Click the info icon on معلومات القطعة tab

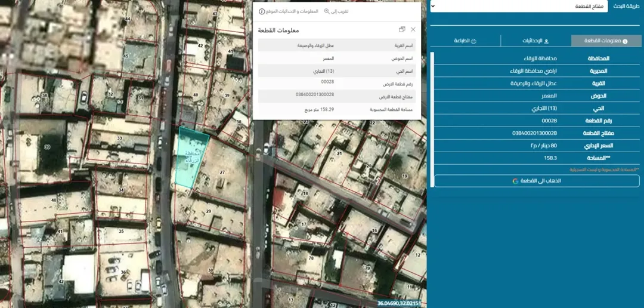[x=625, y=41]
